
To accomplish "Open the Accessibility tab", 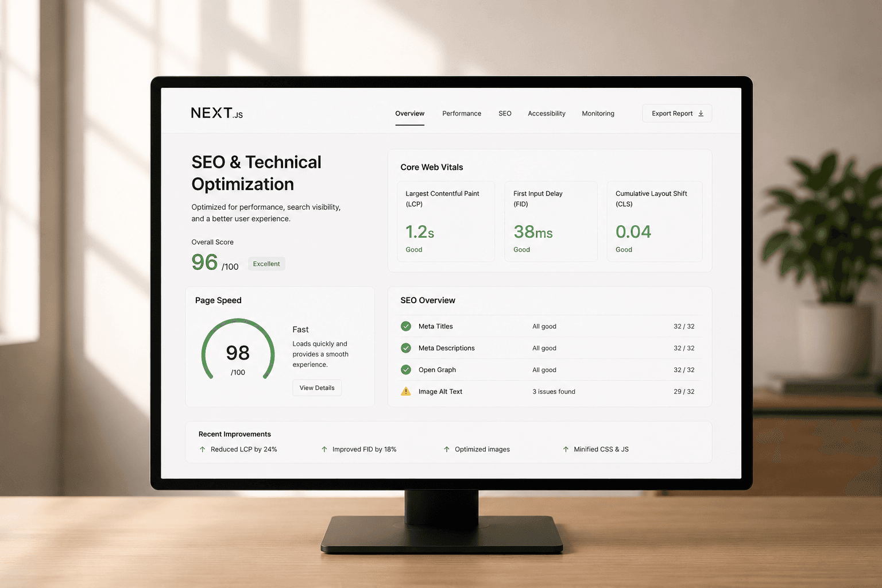I will point(547,114).
